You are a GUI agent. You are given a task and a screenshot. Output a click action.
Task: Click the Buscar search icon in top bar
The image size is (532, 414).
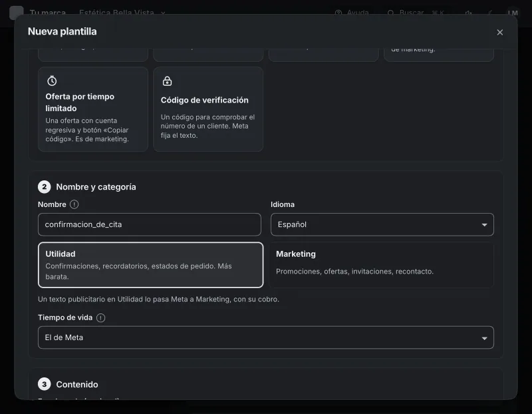click(390, 13)
